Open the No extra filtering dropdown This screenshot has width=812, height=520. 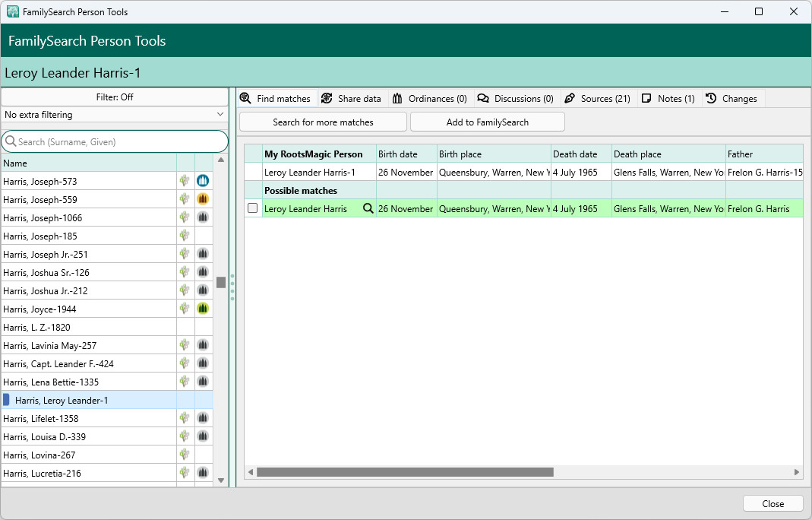pyautogui.click(x=115, y=115)
